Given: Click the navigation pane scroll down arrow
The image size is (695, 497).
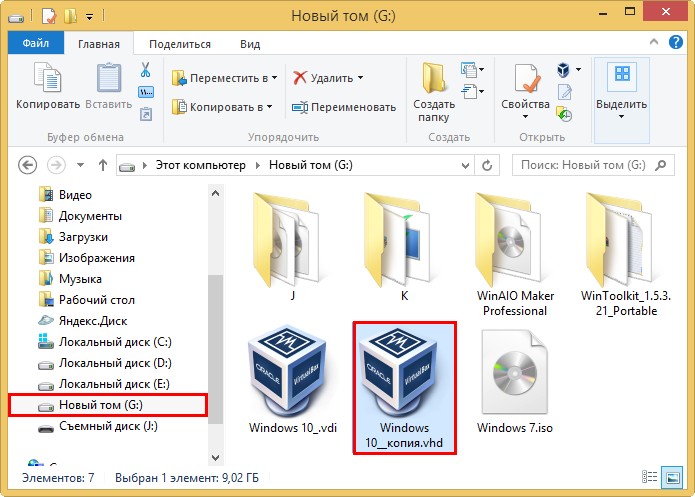Looking at the screenshot, I should [215, 457].
